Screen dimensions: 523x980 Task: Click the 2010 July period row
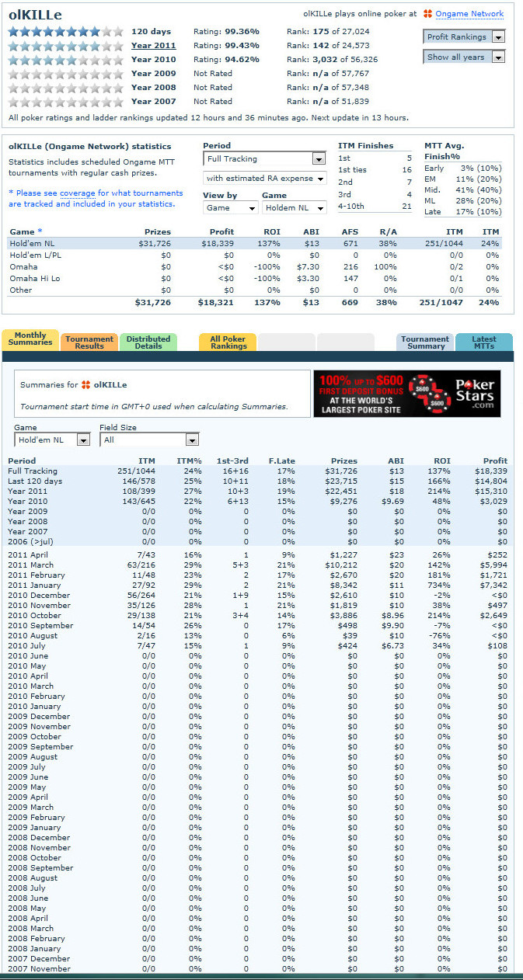tap(258, 645)
